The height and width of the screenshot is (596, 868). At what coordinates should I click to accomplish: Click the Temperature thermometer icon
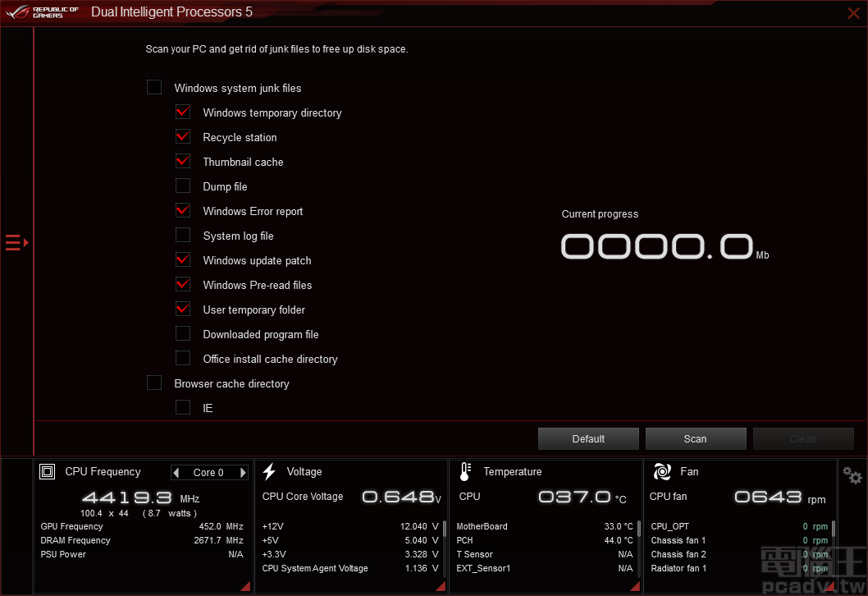[x=465, y=470]
